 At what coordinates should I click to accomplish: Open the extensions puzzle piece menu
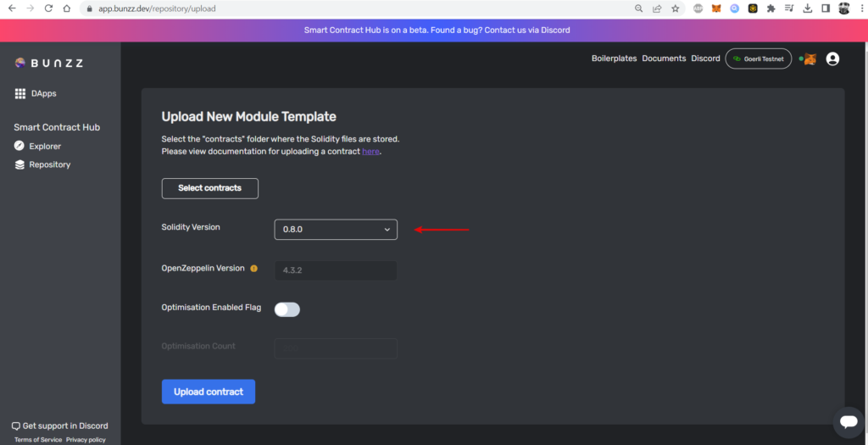pyautogui.click(x=771, y=8)
